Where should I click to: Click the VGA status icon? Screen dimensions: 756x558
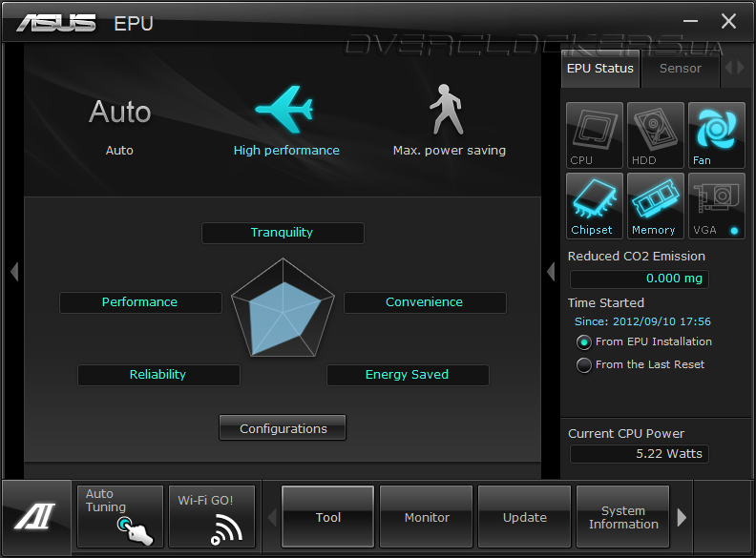click(717, 206)
